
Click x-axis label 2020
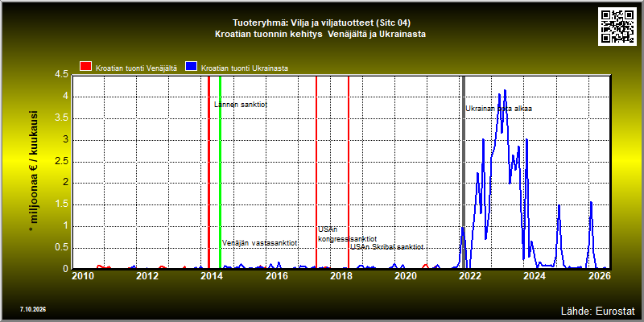405,275
